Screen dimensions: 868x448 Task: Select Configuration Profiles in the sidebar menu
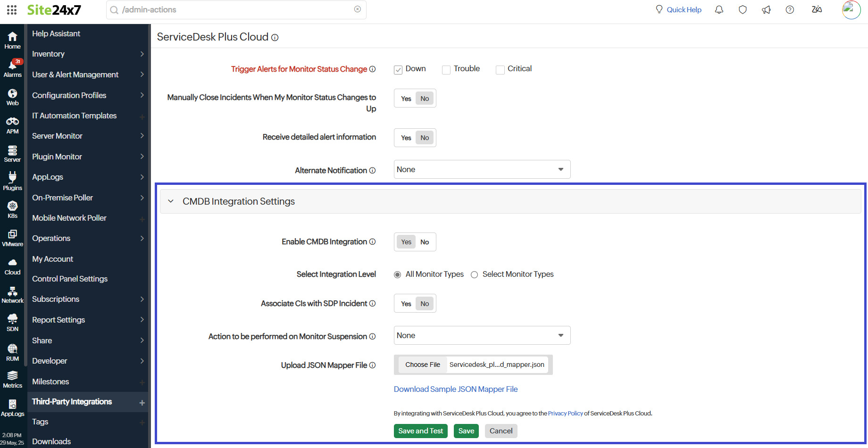tap(69, 95)
